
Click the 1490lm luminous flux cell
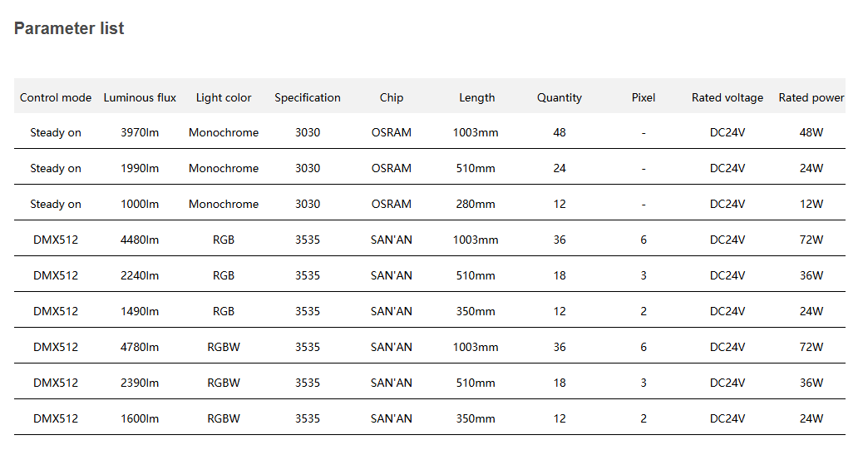coord(140,311)
